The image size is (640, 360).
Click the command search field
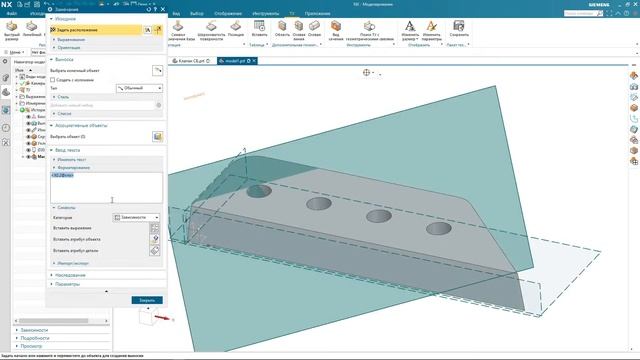tap(582, 13)
